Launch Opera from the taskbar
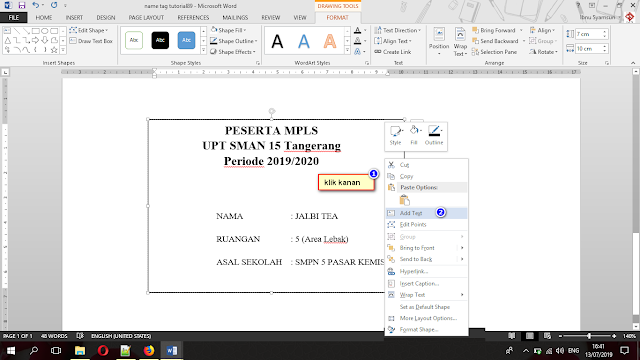640x360 pixels. [103, 351]
